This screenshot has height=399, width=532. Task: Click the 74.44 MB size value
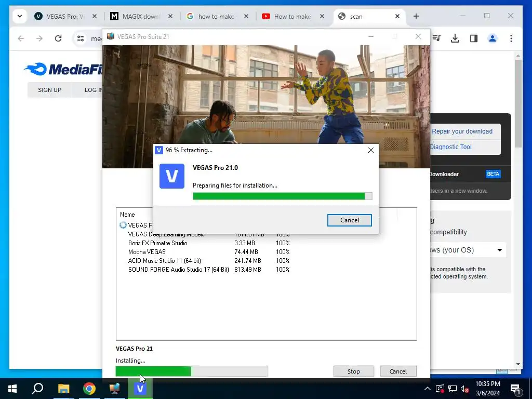click(246, 252)
